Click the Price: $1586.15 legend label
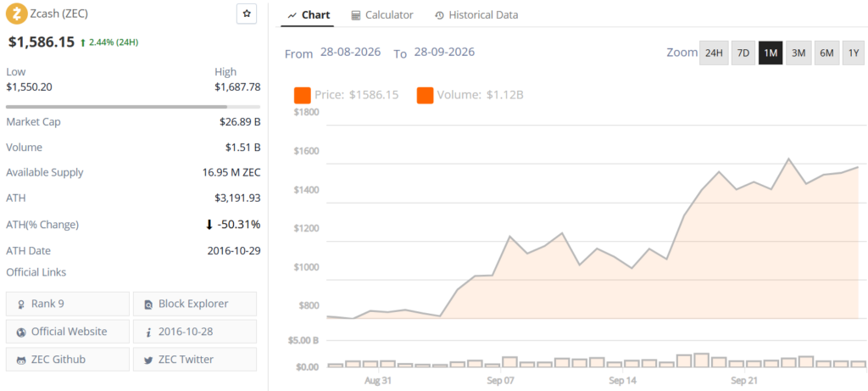This screenshot has height=391, width=868. [x=357, y=95]
